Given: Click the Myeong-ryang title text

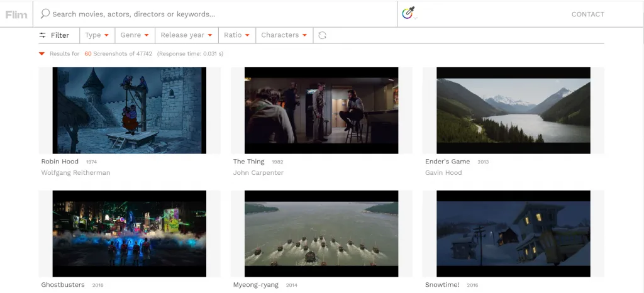Looking at the screenshot, I should [x=255, y=284].
